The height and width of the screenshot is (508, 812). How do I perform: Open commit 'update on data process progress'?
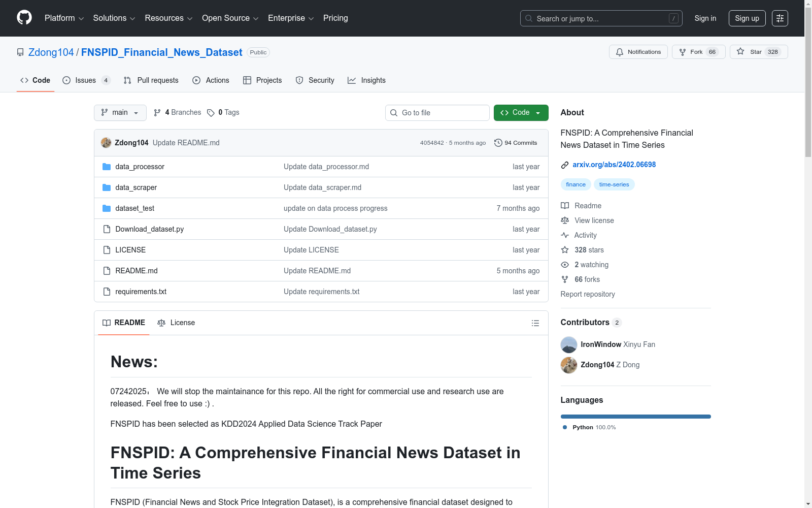pyautogui.click(x=335, y=208)
